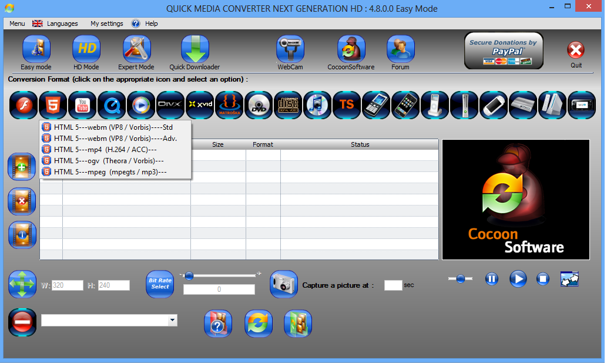The image size is (607, 364).
Task: Open the output video folder icon
Action: click(x=298, y=323)
